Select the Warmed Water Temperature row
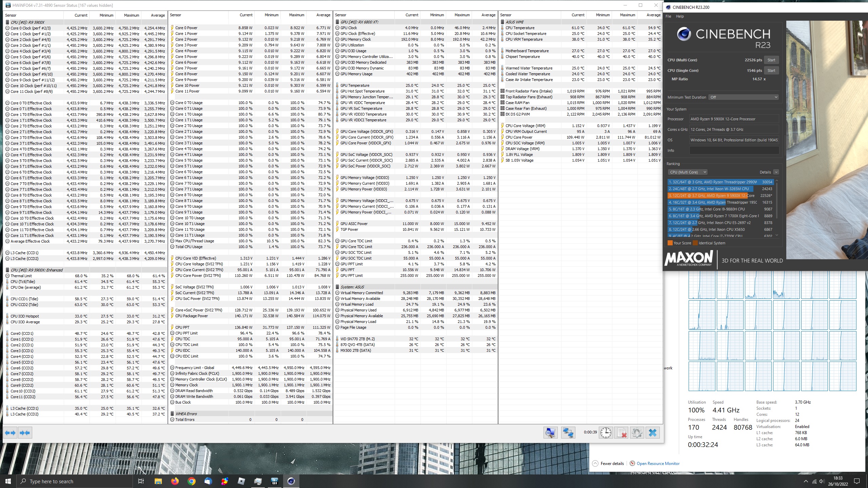The image size is (868, 488). pyautogui.click(x=581, y=68)
